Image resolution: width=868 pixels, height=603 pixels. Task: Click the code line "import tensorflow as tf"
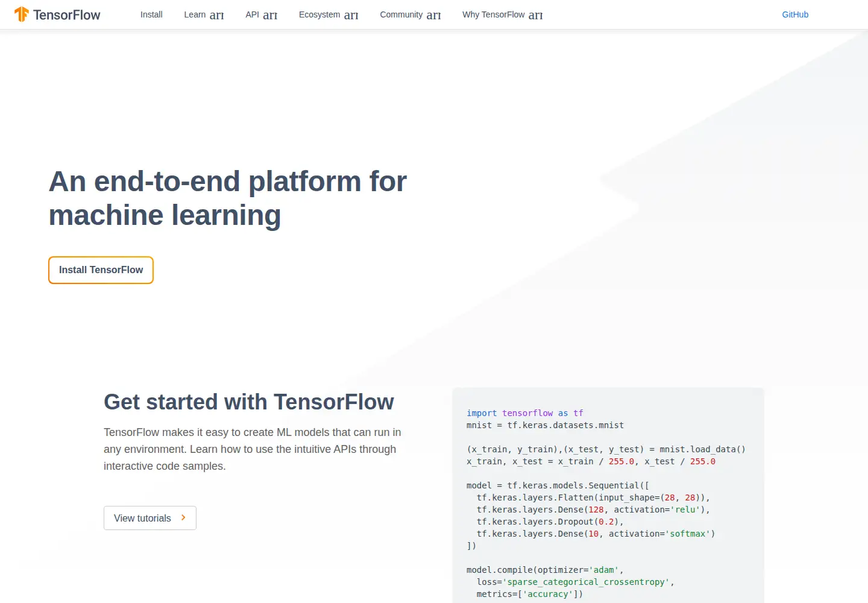tap(525, 413)
